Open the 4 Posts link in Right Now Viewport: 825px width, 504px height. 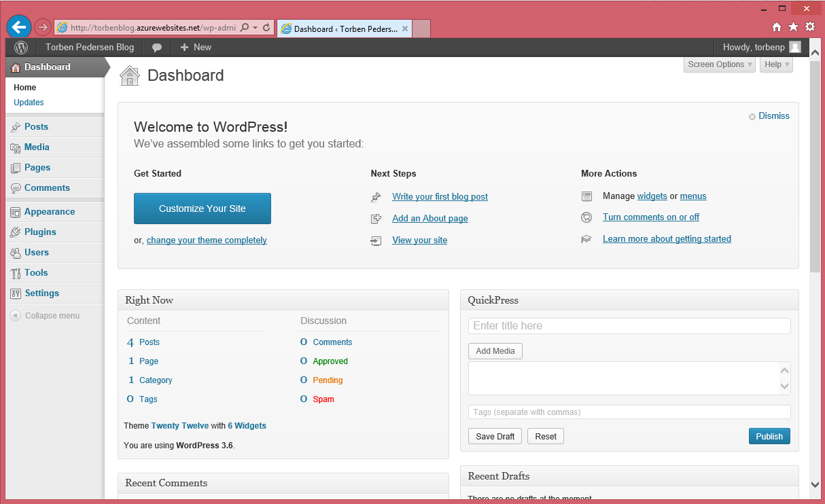pyautogui.click(x=143, y=342)
